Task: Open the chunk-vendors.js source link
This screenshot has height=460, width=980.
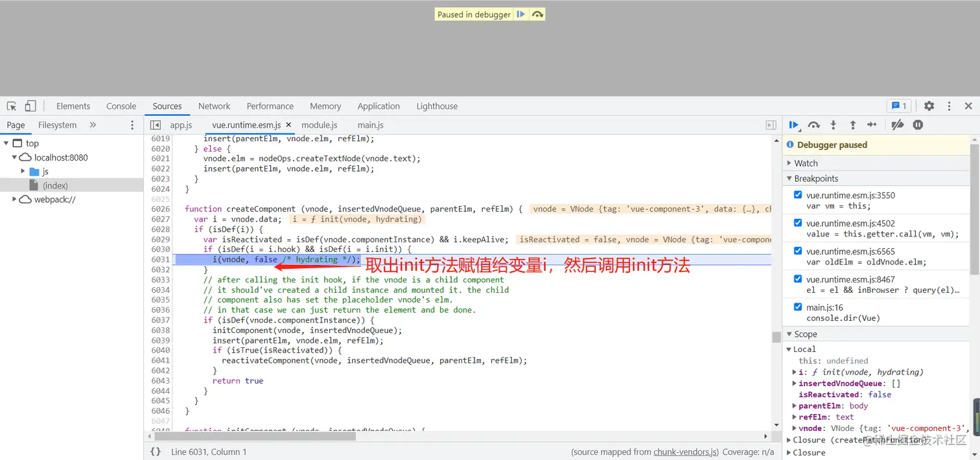Action: click(685, 452)
